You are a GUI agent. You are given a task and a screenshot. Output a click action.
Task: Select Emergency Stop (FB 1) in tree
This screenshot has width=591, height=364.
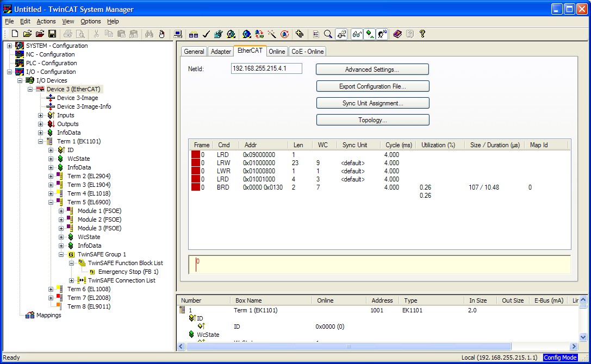pyautogui.click(x=128, y=272)
